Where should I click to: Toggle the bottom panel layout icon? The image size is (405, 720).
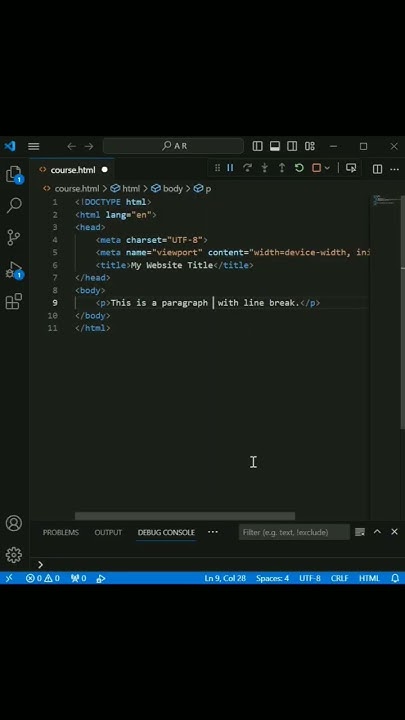tap(275, 146)
